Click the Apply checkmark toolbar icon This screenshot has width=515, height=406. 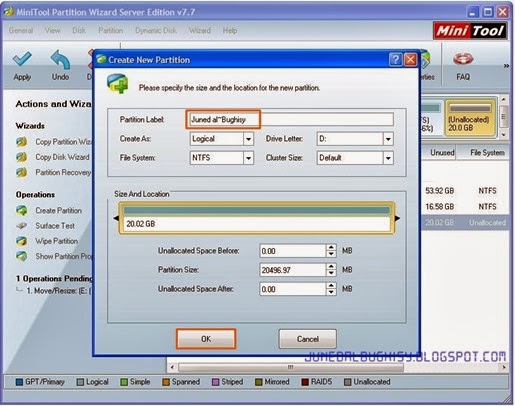[x=22, y=59]
